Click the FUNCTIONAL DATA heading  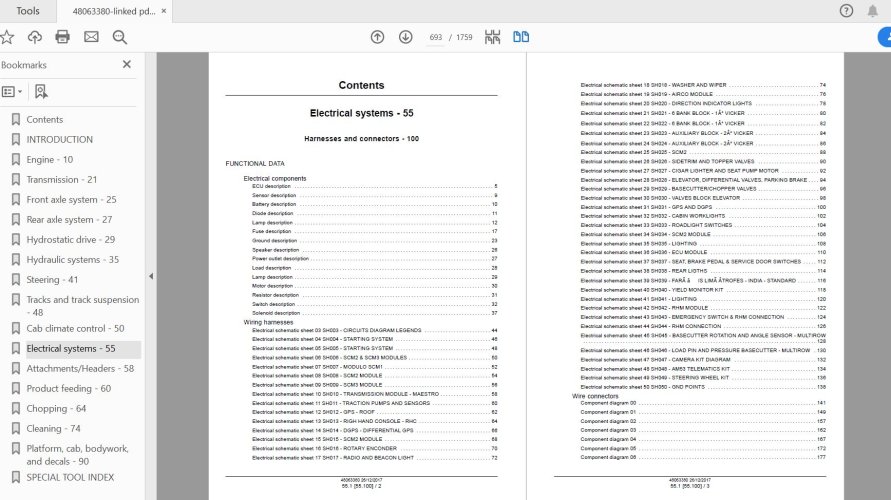[x=255, y=164]
